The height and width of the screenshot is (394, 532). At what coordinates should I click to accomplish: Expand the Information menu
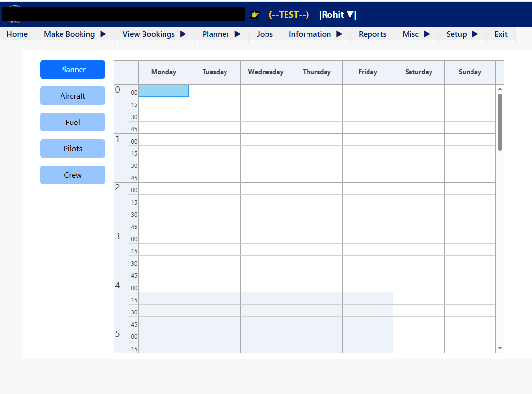tap(315, 34)
